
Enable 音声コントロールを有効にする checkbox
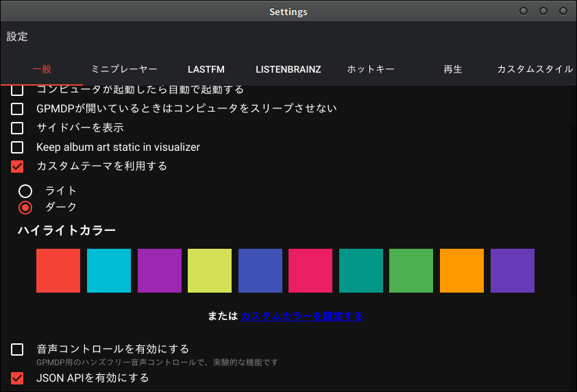17,349
